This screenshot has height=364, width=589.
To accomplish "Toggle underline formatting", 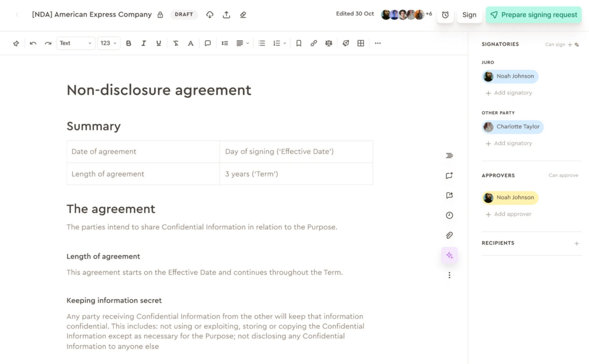I will pos(158,43).
